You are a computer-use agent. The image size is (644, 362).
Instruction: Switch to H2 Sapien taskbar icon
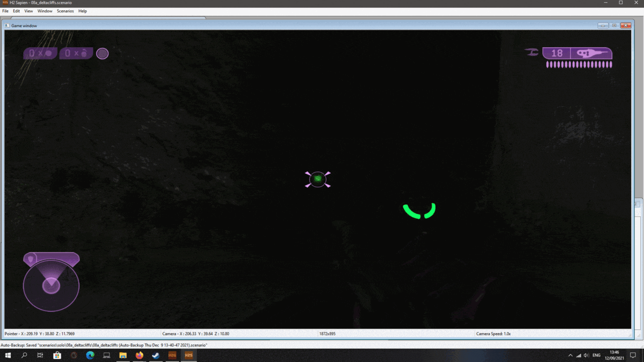[x=189, y=355]
